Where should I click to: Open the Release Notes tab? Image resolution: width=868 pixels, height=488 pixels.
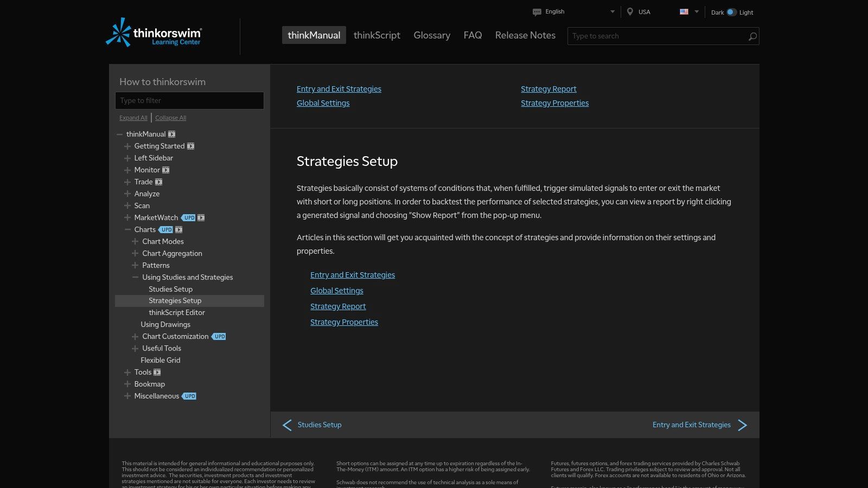point(525,35)
